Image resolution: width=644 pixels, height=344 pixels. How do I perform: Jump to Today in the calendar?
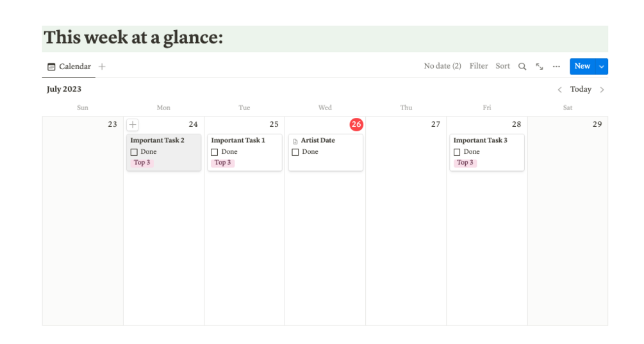581,90
